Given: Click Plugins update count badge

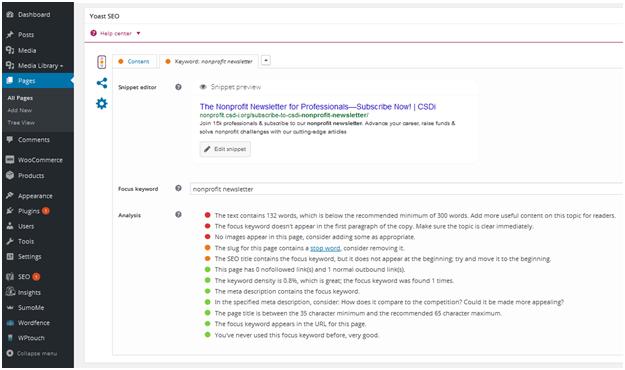Looking at the screenshot, I should (46, 211).
